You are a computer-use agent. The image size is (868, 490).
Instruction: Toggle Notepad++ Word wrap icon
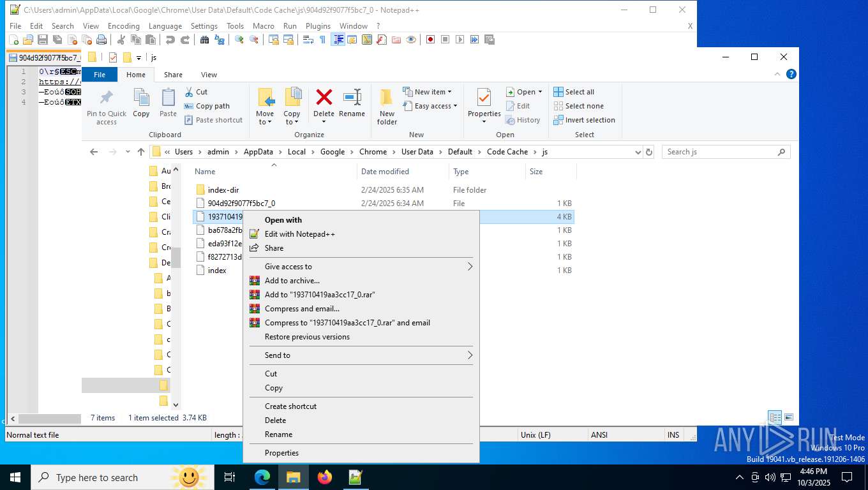(x=308, y=40)
